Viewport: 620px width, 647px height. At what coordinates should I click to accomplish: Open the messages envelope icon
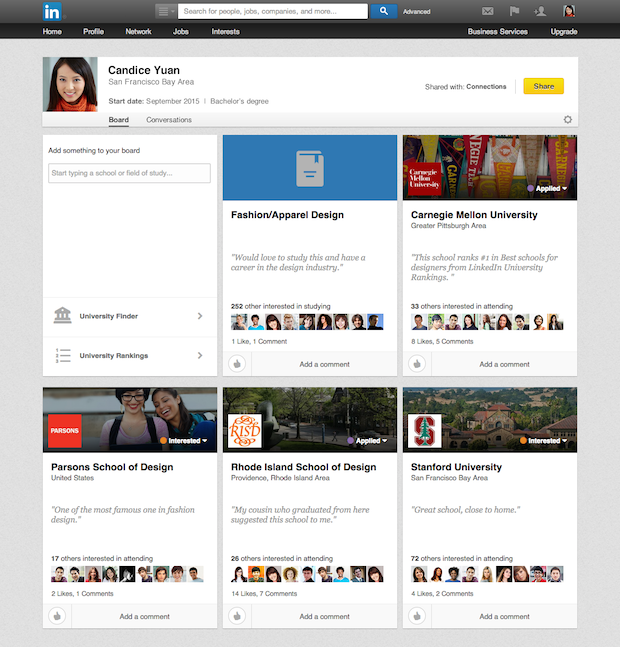click(488, 11)
